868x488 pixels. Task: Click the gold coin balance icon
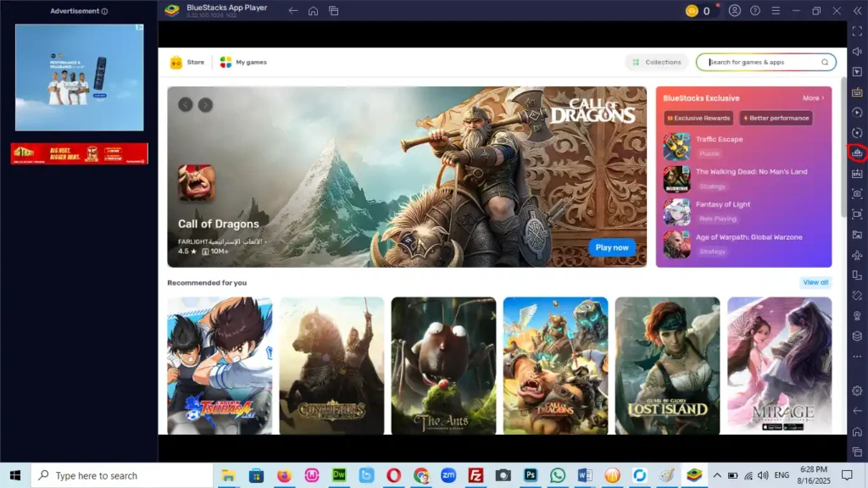coord(692,11)
